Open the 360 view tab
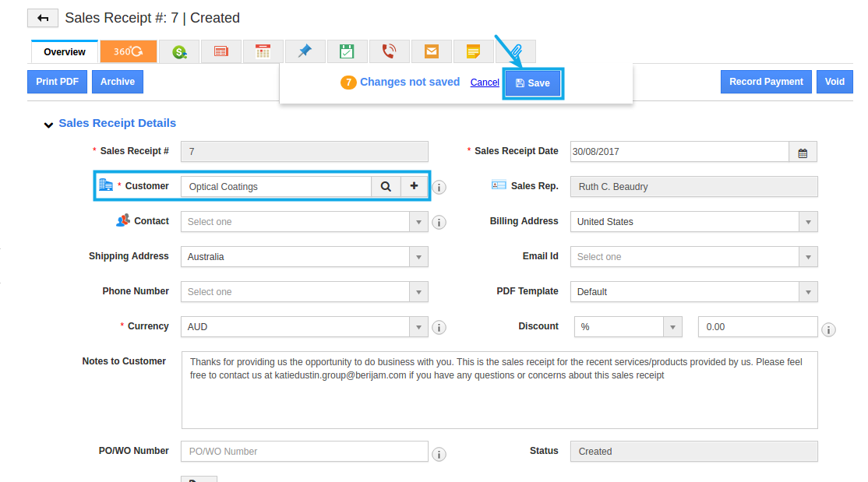Viewport: 868px width, 482px height. click(129, 51)
